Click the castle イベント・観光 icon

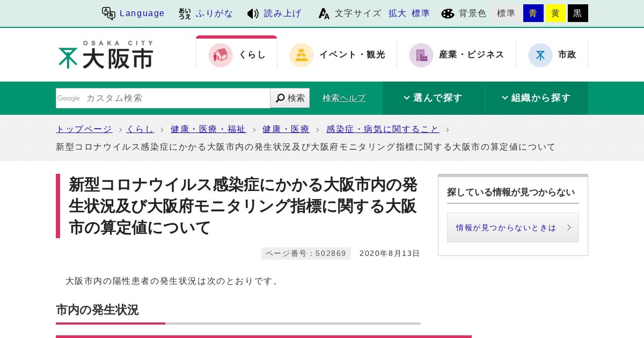pos(302,55)
